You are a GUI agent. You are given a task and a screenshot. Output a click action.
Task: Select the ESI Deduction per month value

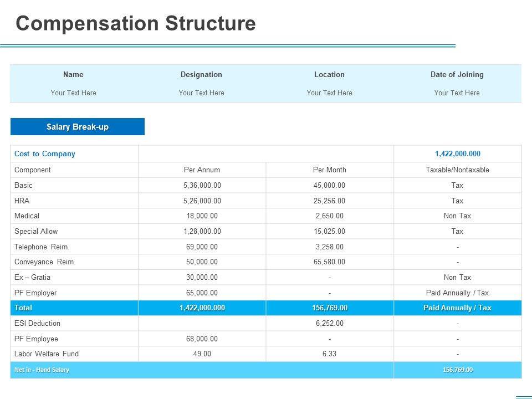pos(329,324)
